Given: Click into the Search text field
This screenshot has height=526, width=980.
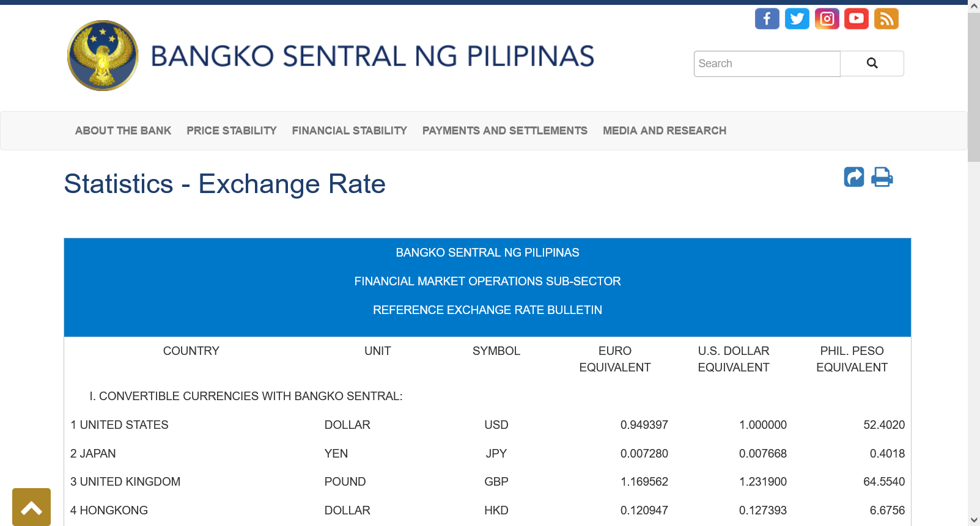Looking at the screenshot, I should 767,64.
